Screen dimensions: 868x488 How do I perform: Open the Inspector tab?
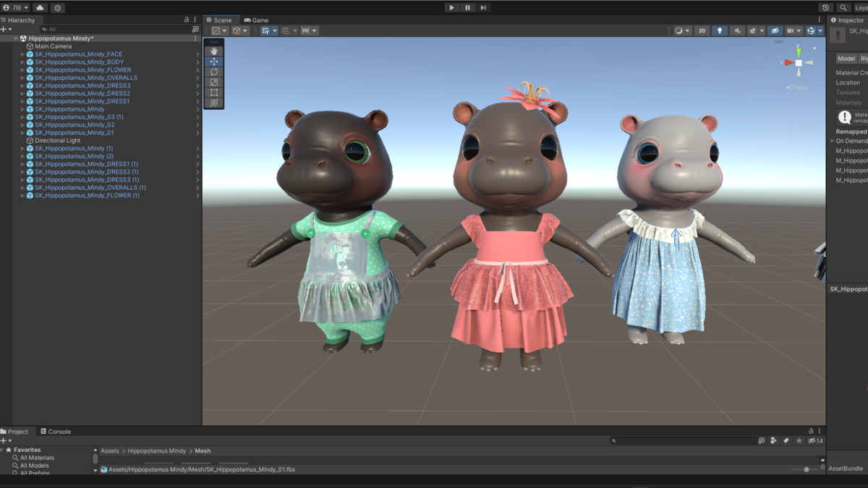(848, 20)
